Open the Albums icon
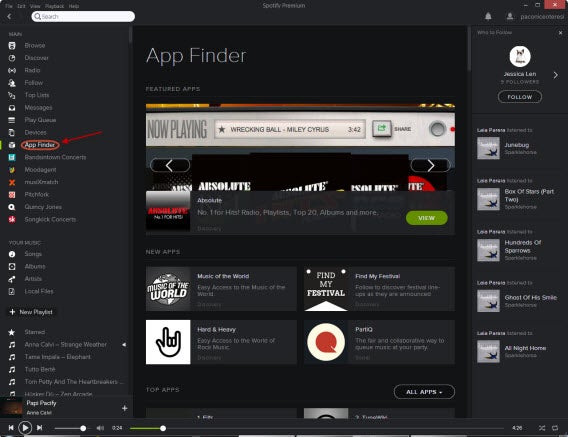The height and width of the screenshot is (437, 568). (x=12, y=266)
